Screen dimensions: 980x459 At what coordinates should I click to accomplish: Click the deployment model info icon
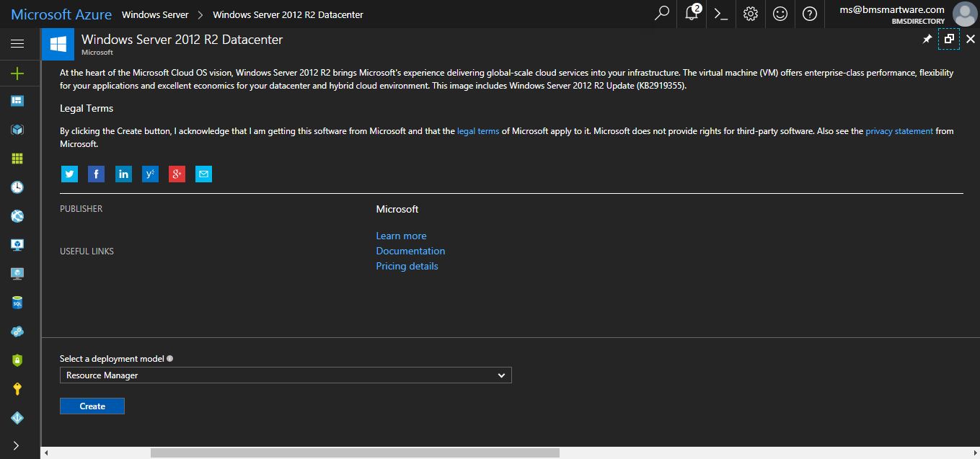(x=169, y=358)
